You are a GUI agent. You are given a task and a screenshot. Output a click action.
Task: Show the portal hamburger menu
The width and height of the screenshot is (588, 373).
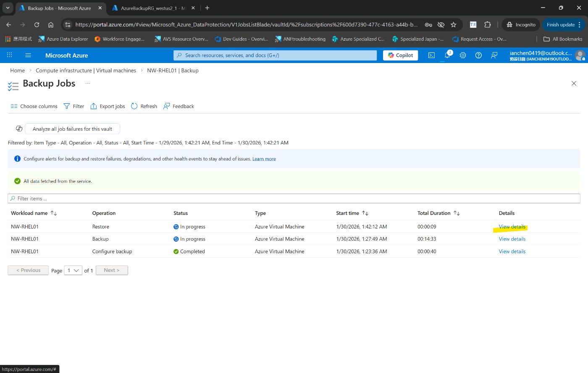click(x=28, y=55)
